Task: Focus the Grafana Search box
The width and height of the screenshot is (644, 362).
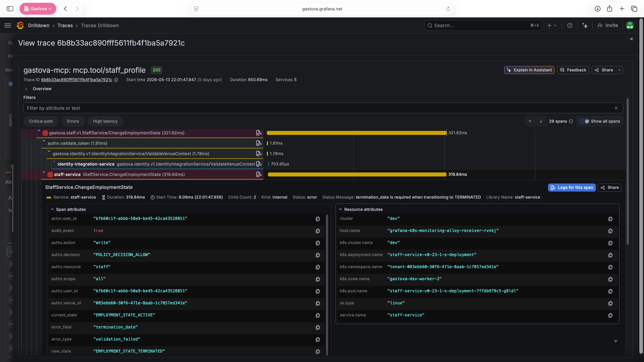Action: 483,25
